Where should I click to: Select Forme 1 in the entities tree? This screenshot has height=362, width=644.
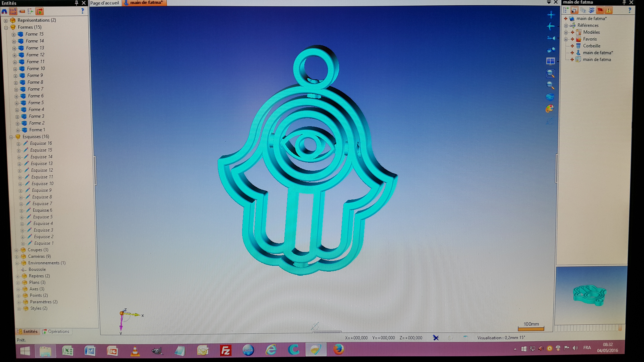pos(37,130)
